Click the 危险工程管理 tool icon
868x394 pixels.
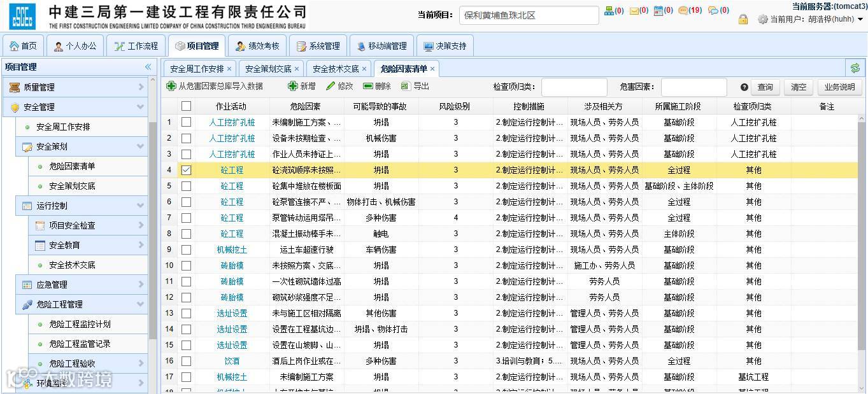pyautogui.click(x=27, y=304)
